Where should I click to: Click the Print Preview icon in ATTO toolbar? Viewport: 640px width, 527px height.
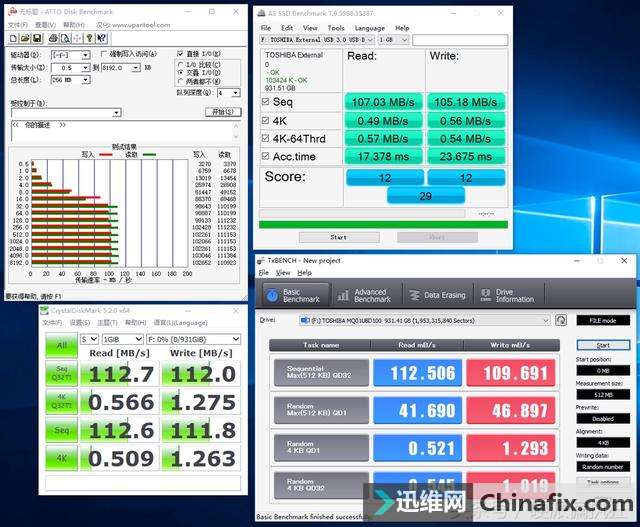[x=65, y=38]
